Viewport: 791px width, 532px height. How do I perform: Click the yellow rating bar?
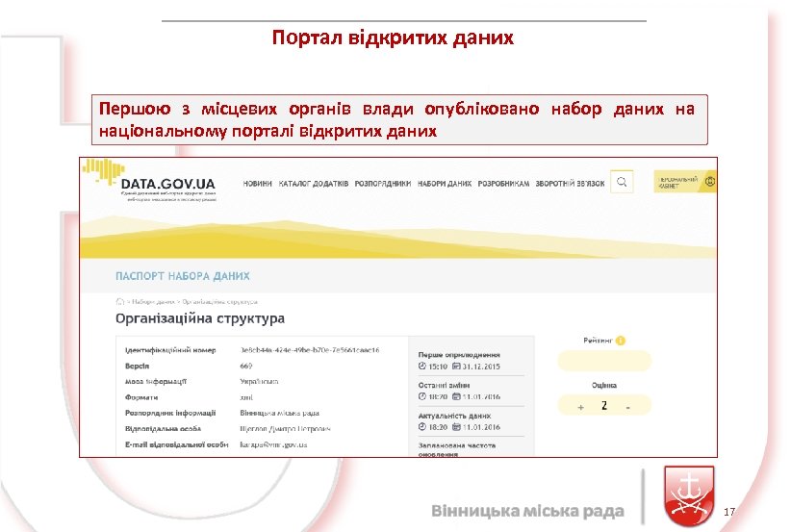coord(604,361)
